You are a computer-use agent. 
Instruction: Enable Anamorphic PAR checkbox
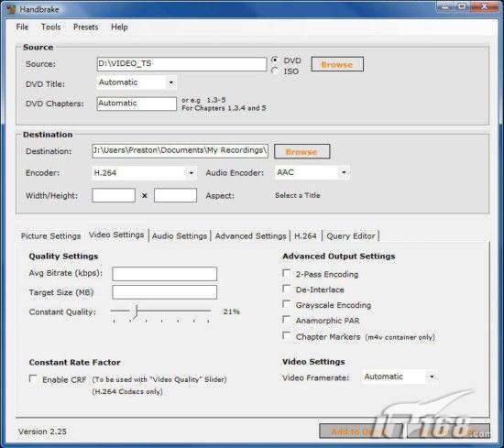286,320
